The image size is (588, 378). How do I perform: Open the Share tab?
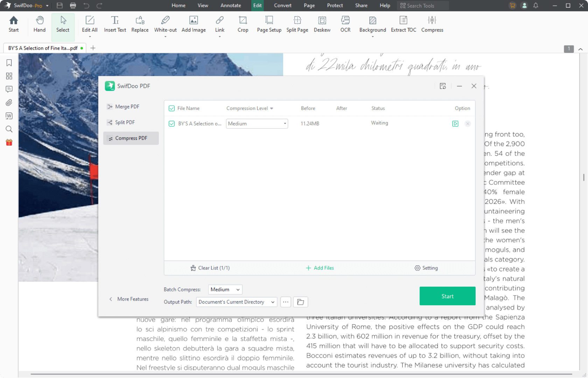(361, 6)
